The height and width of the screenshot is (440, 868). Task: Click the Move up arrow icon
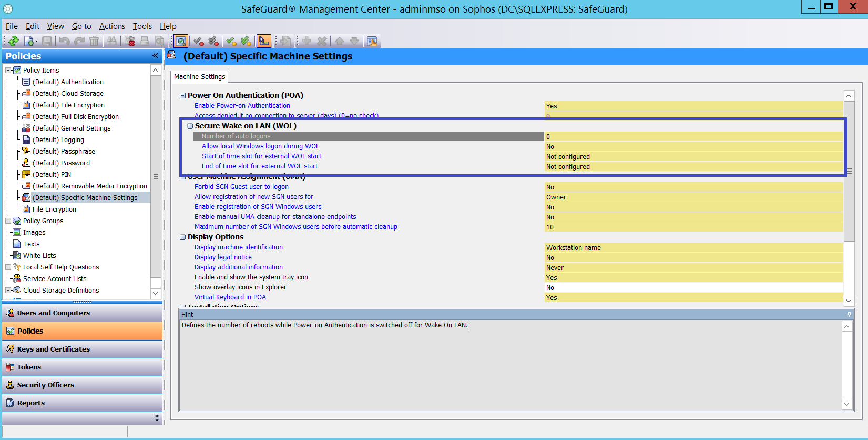tap(340, 41)
